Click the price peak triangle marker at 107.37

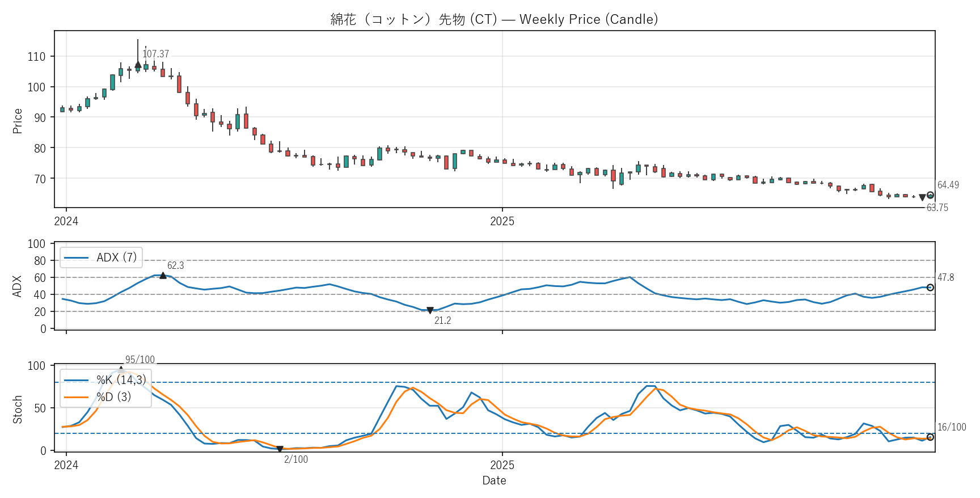click(138, 65)
